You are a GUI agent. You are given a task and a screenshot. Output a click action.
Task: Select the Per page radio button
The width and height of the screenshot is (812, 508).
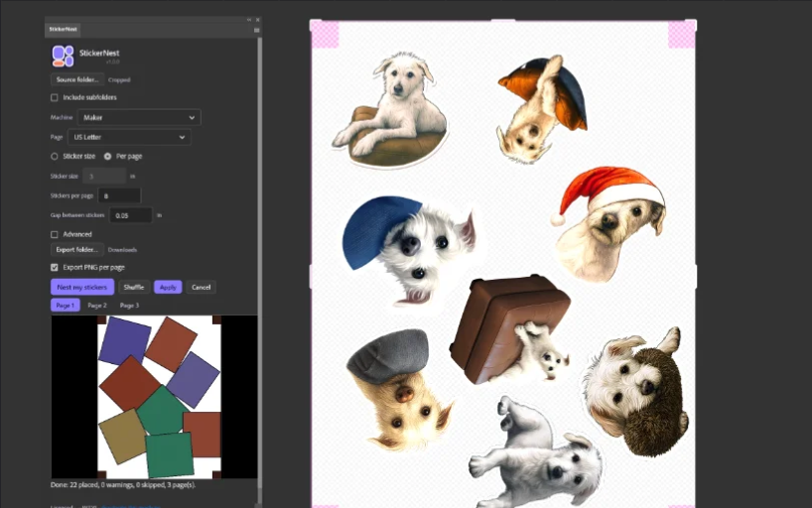pos(108,156)
